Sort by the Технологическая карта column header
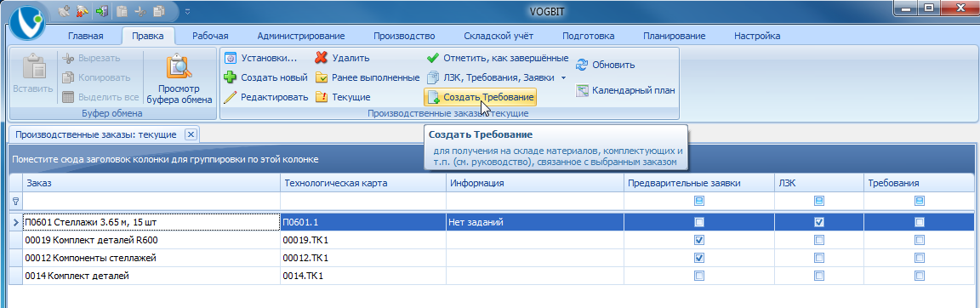Viewport: 980px width, 308px height. coord(362,183)
